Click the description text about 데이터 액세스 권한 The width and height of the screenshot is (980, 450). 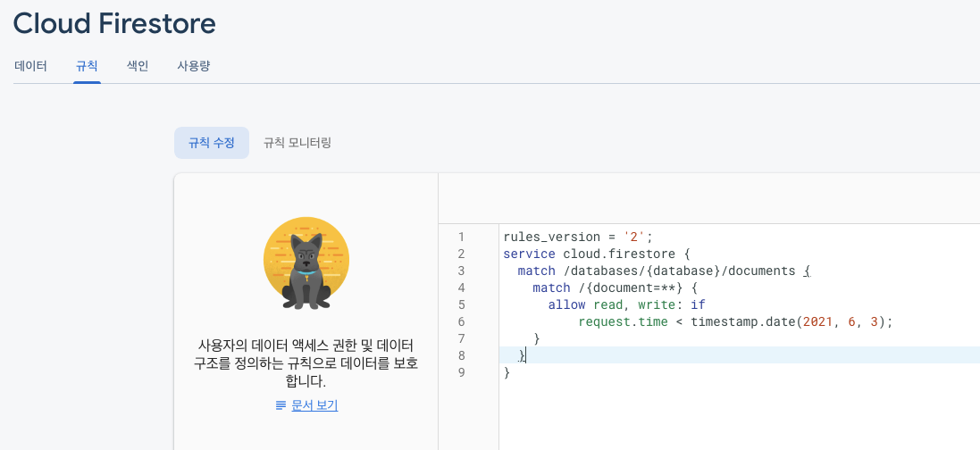click(306, 363)
